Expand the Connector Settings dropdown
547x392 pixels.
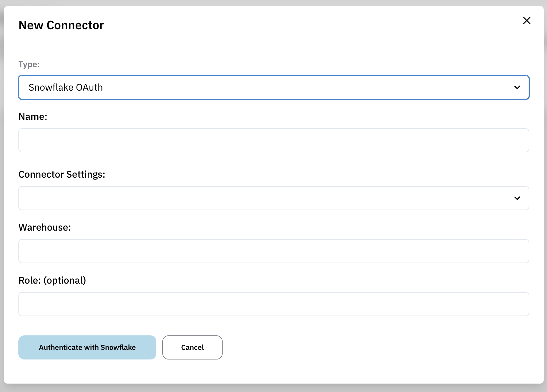pos(273,198)
